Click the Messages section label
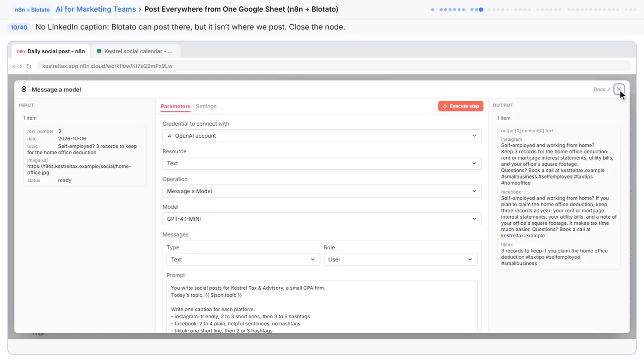644x362 pixels. coord(176,235)
